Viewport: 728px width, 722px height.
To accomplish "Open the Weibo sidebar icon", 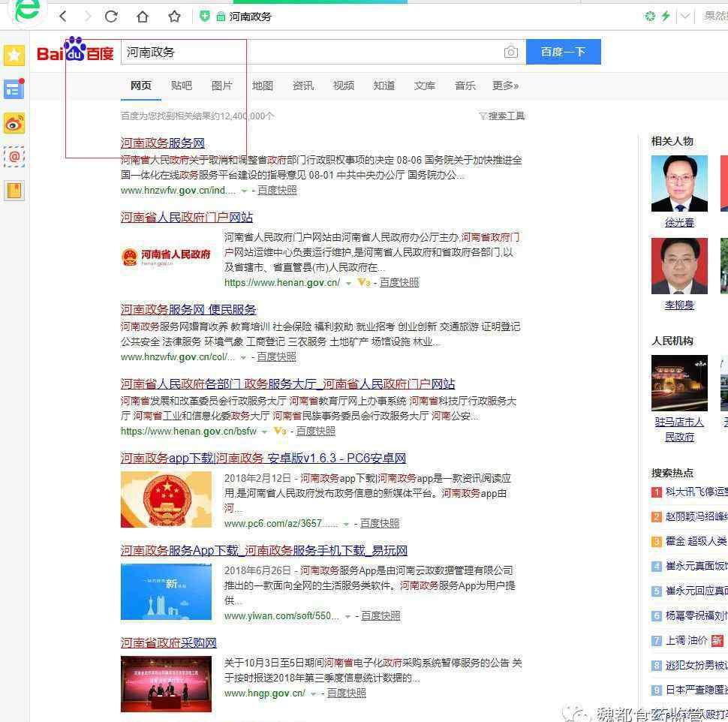I will point(14,123).
